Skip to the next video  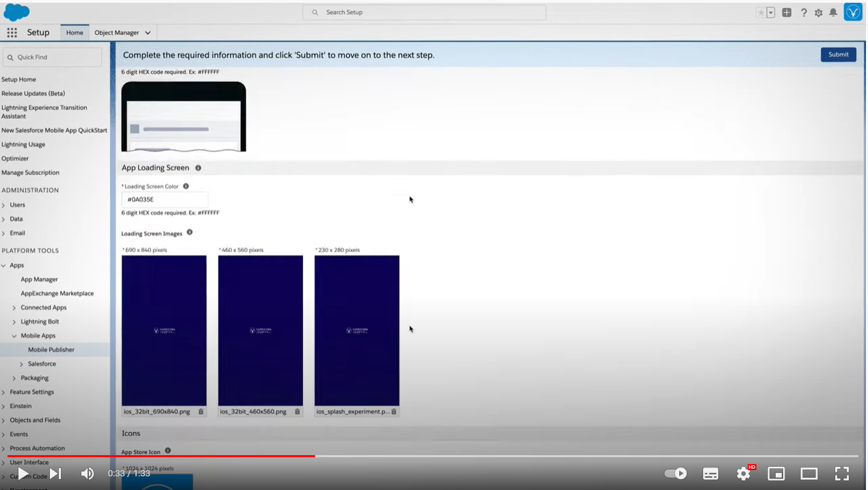[x=55, y=474]
